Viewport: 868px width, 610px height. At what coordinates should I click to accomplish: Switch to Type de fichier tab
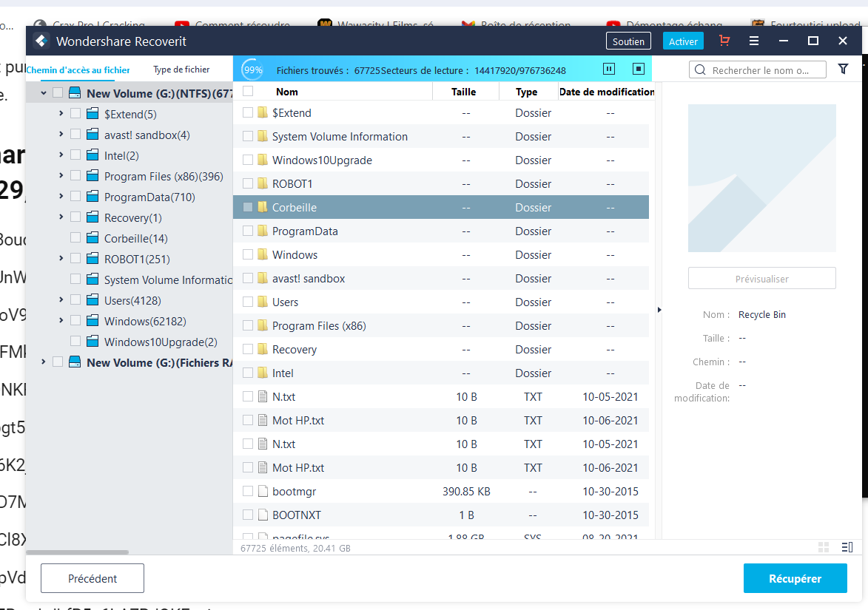[x=181, y=69]
